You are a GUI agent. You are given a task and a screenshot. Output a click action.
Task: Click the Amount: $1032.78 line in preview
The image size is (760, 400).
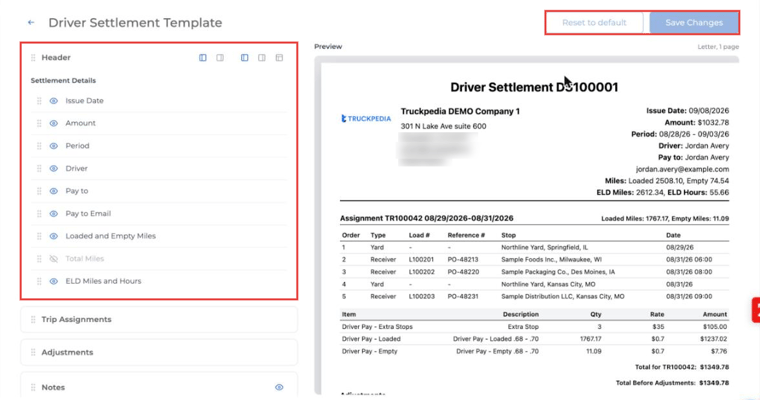coord(697,123)
